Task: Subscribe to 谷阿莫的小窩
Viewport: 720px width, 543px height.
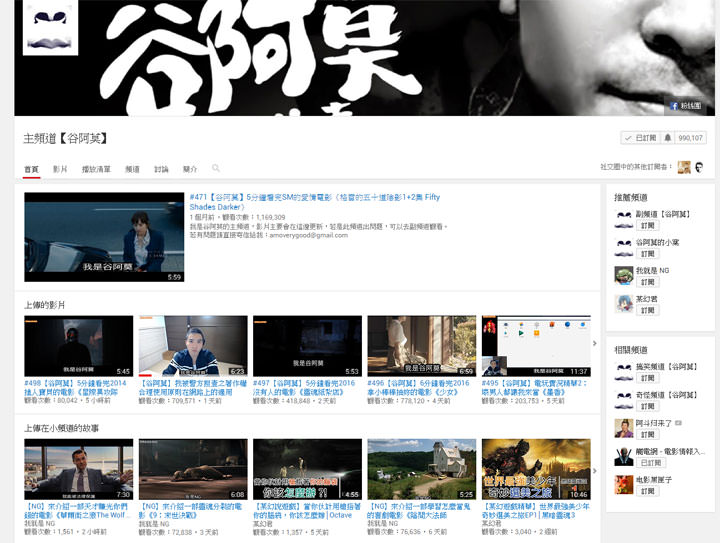Action: tap(647, 254)
